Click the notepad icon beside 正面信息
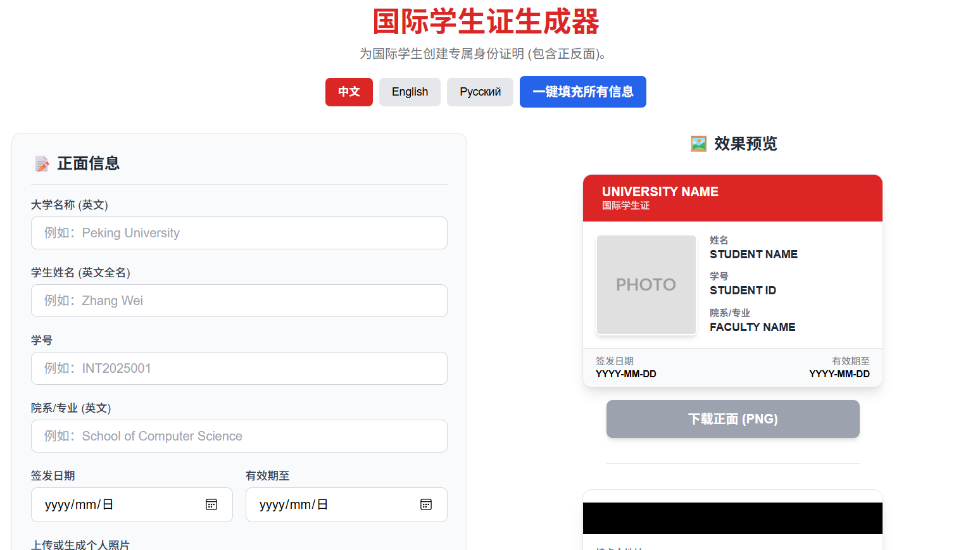 click(x=42, y=164)
